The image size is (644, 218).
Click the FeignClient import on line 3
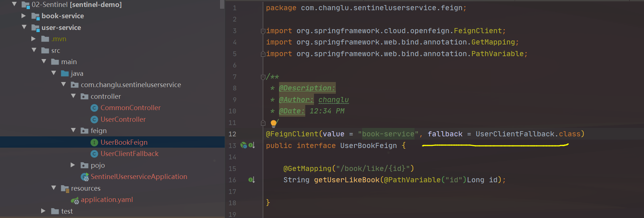pyautogui.click(x=478, y=31)
